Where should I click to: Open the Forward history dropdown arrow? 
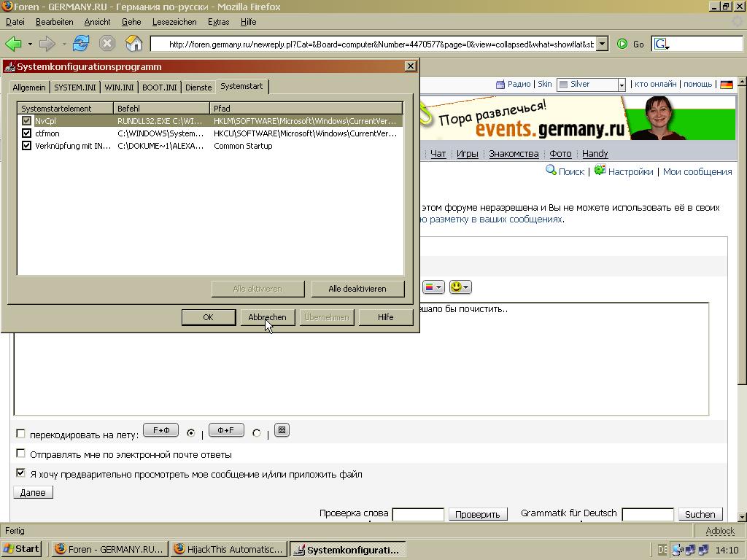tap(64, 44)
